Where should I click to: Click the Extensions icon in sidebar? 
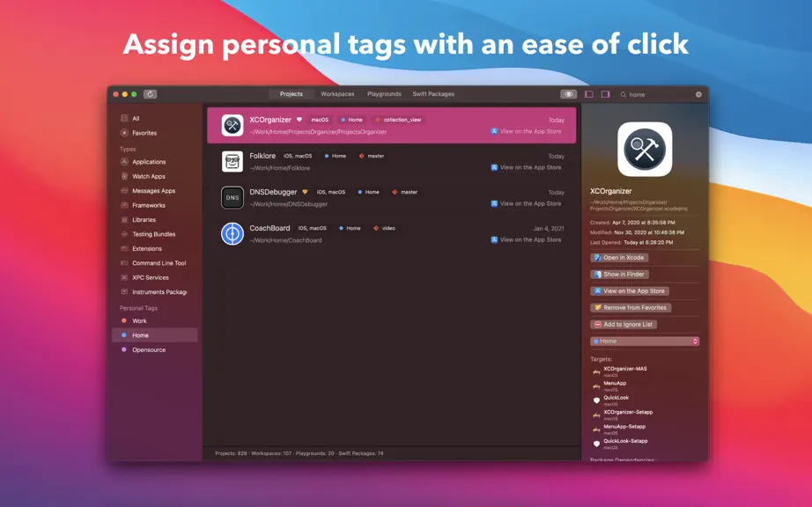point(124,249)
